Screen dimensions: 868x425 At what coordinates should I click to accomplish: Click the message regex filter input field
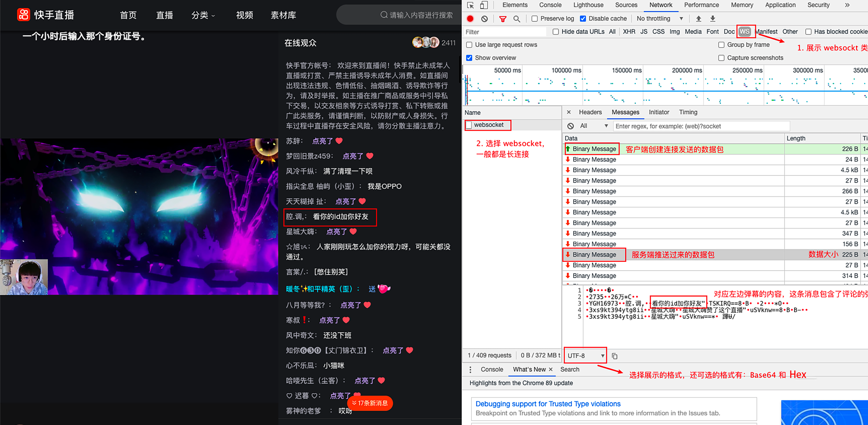point(701,126)
